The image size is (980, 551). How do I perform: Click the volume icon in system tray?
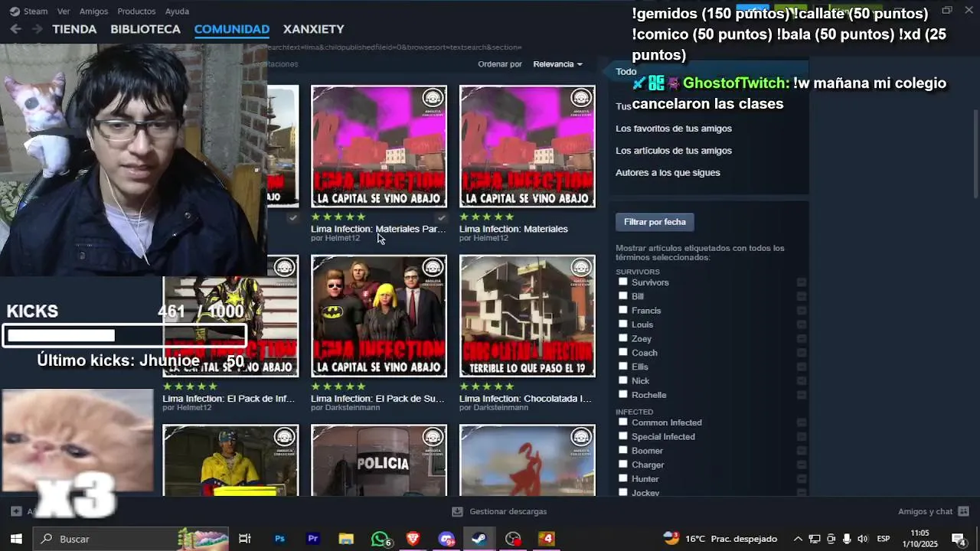tap(863, 539)
